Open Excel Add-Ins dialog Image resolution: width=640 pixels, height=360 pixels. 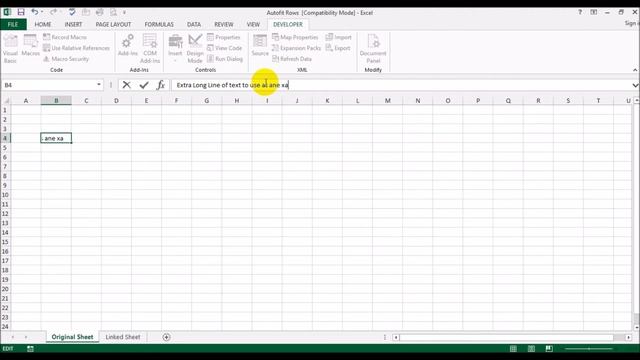click(128, 46)
